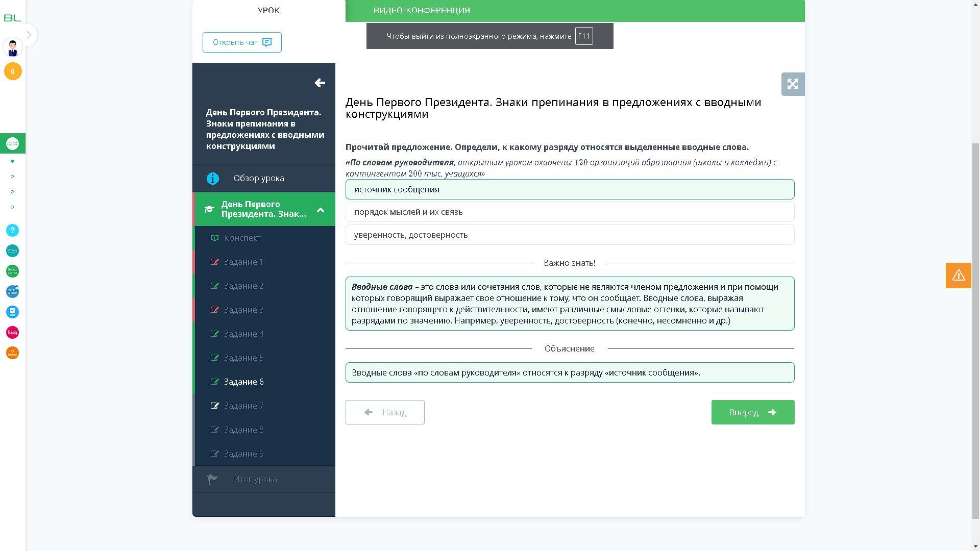Expand the left sidebar with the chevron
The image size is (980, 551).
pyautogui.click(x=30, y=35)
